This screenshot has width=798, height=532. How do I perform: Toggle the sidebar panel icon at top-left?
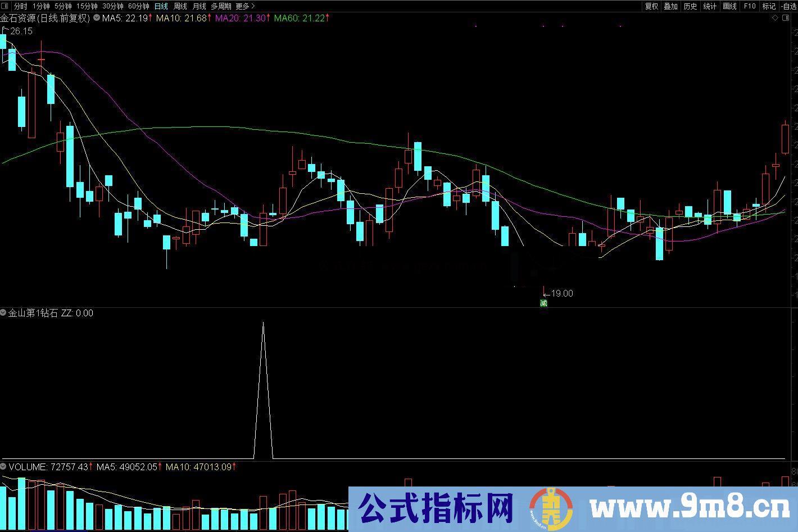[5, 6]
